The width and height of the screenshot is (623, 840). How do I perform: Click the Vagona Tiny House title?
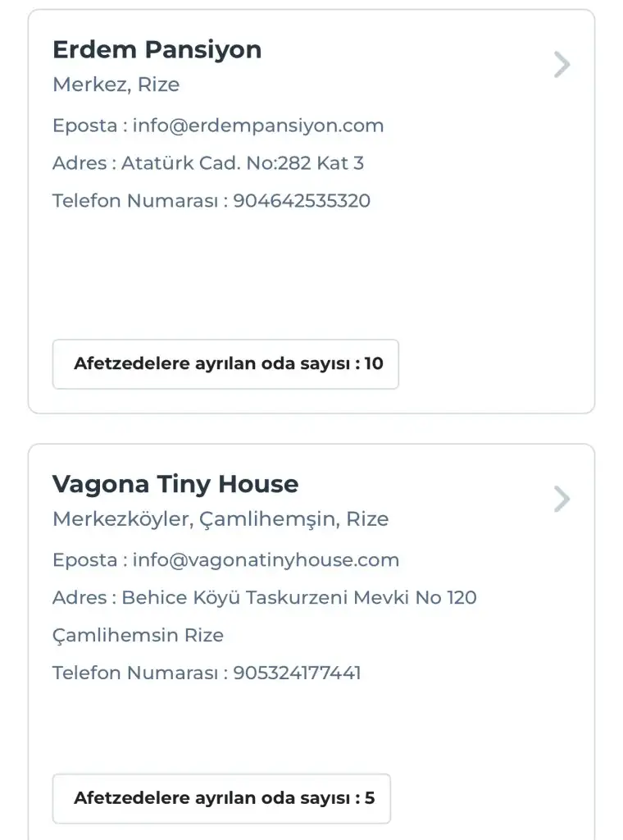(175, 484)
